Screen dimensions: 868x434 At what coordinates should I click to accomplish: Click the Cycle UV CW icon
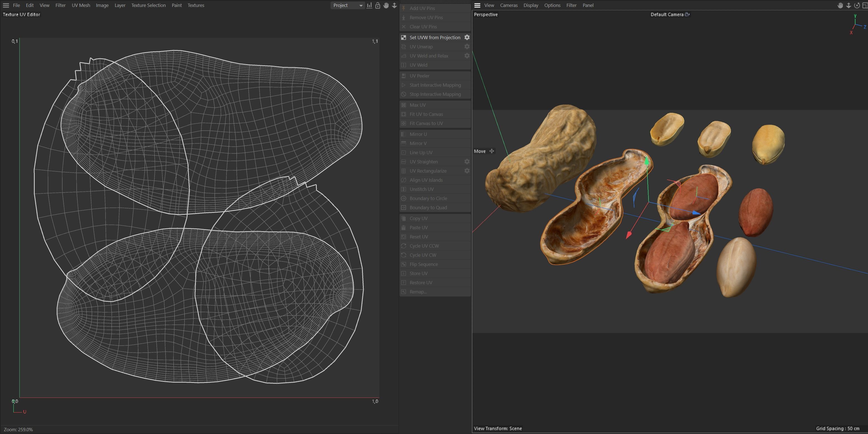click(404, 255)
